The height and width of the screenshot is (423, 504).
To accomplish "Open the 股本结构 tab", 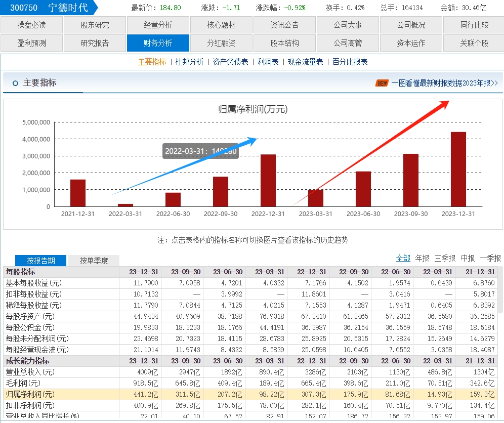I will pos(284,43).
